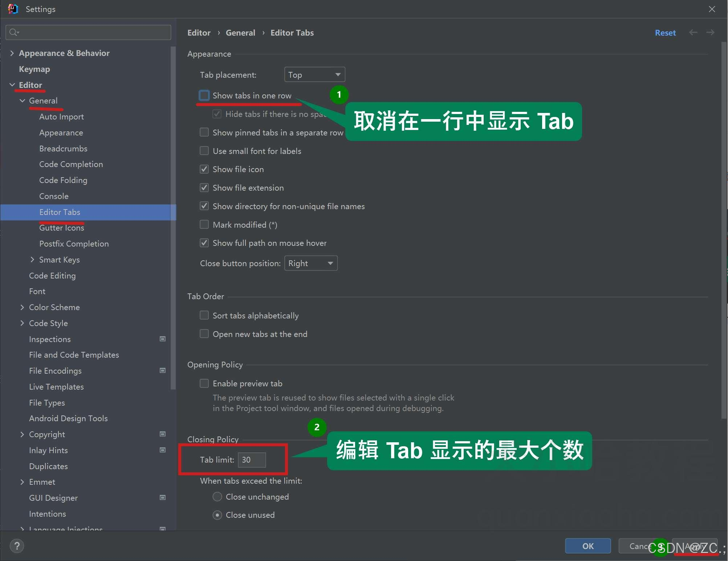This screenshot has width=728, height=561.
Task: Click the back navigation arrow
Action: point(693,33)
